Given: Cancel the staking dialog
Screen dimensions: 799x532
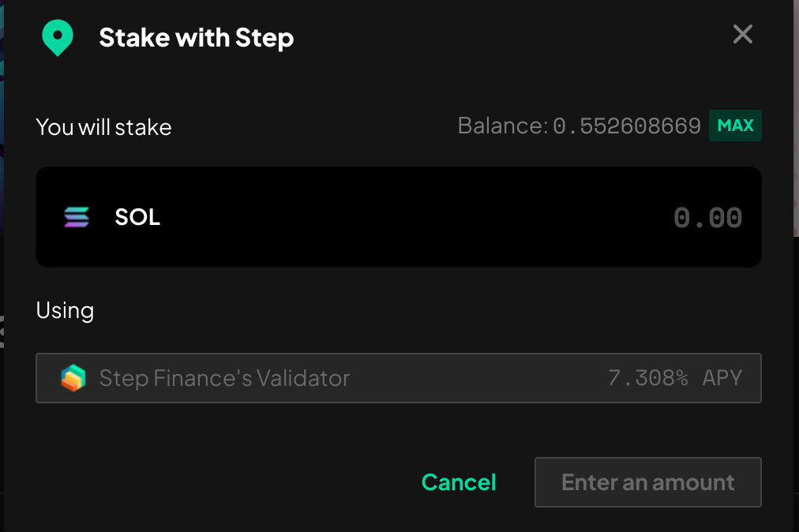Looking at the screenshot, I should [459, 482].
